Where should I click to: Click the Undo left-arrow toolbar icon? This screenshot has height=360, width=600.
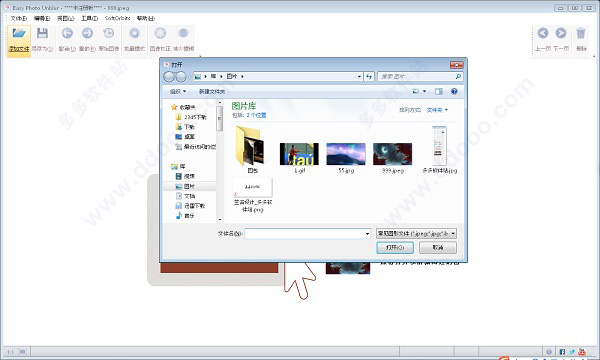pyautogui.click(x=67, y=34)
